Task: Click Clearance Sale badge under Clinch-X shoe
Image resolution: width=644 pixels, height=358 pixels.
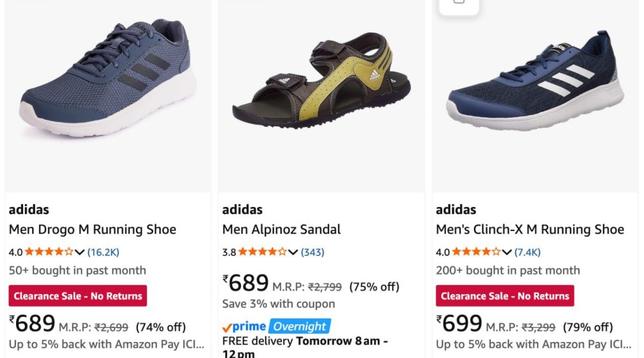Action: (x=505, y=296)
